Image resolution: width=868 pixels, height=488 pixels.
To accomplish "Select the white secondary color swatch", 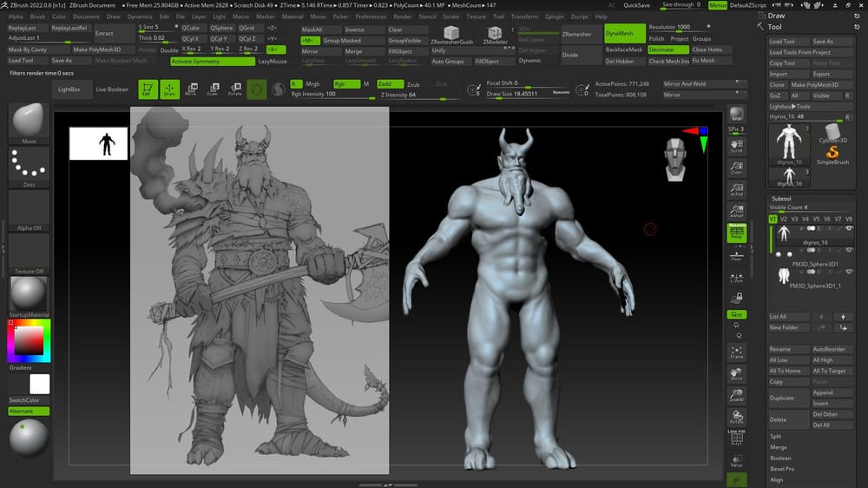I will (x=39, y=385).
